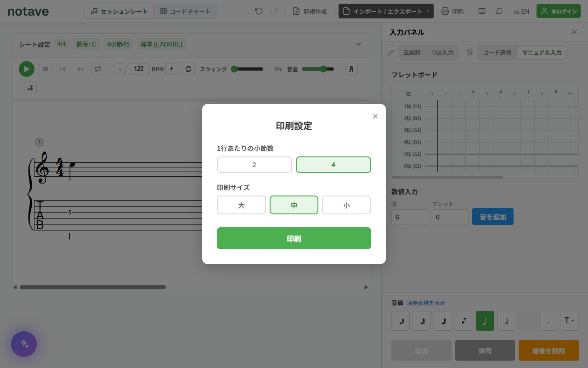Toggle the dotted note button
Screen dimensions: 588x368
[548, 321]
